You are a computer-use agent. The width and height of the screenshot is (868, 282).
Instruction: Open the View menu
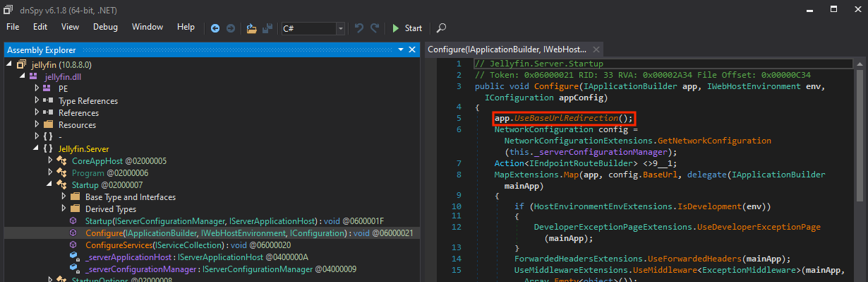point(70,27)
